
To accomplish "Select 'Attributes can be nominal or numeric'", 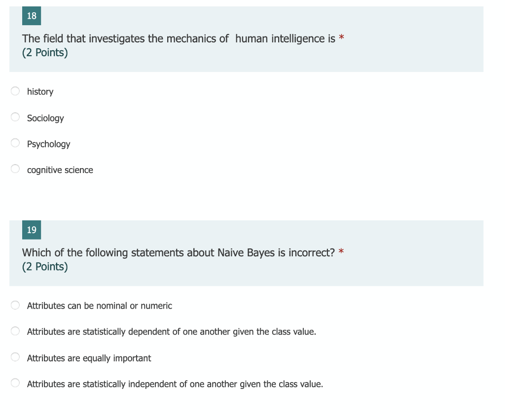I will click(15, 305).
